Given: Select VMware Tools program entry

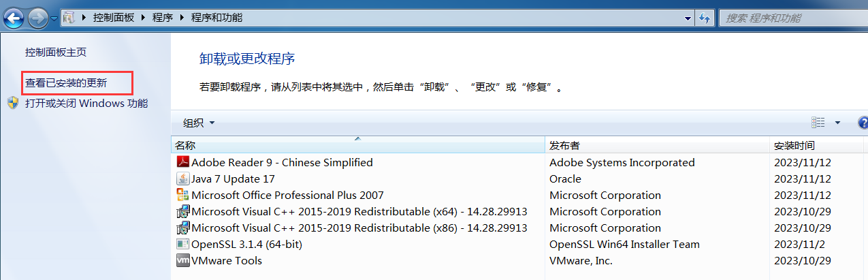Looking at the screenshot, I should coord(227,260).
